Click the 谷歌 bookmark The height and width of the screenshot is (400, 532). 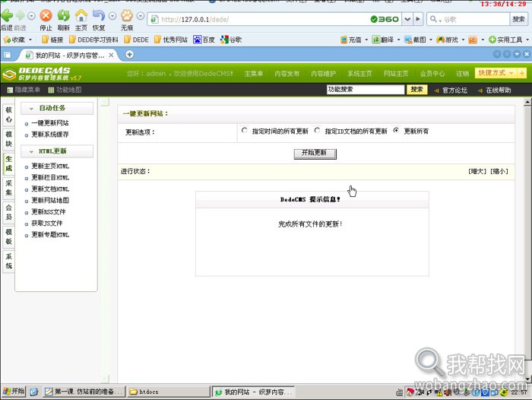231,40
